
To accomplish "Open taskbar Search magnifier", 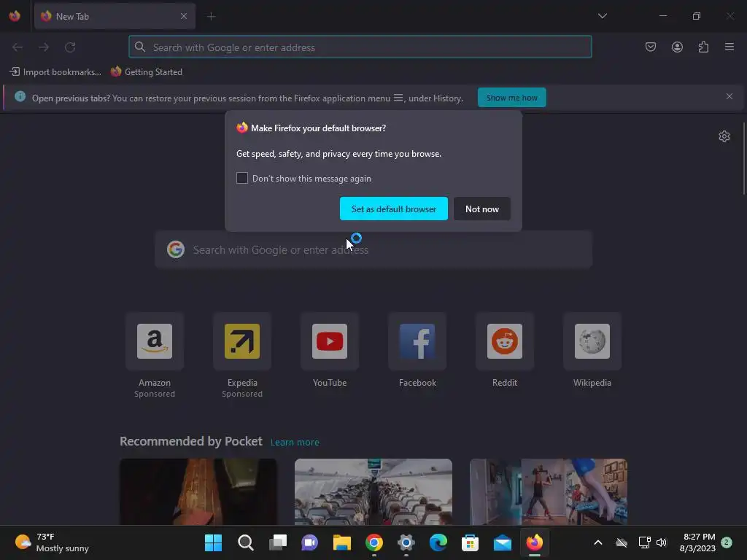I will (246, 542).
